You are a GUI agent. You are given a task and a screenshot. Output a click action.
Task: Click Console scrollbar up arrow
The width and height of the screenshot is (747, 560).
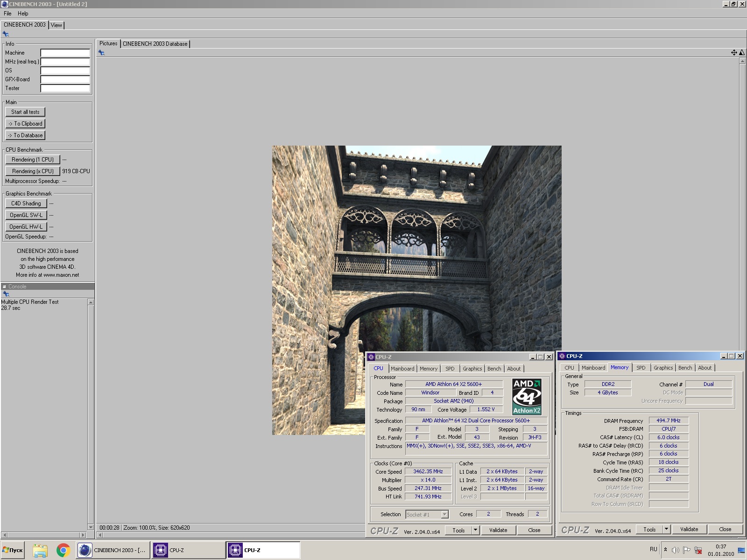pos(91,302)
